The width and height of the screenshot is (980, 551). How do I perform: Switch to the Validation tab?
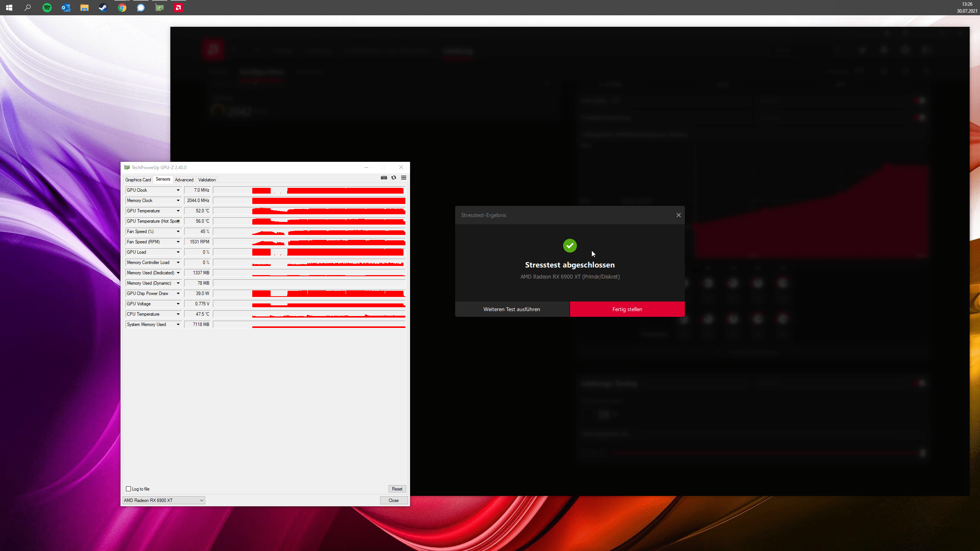[207, 180]
